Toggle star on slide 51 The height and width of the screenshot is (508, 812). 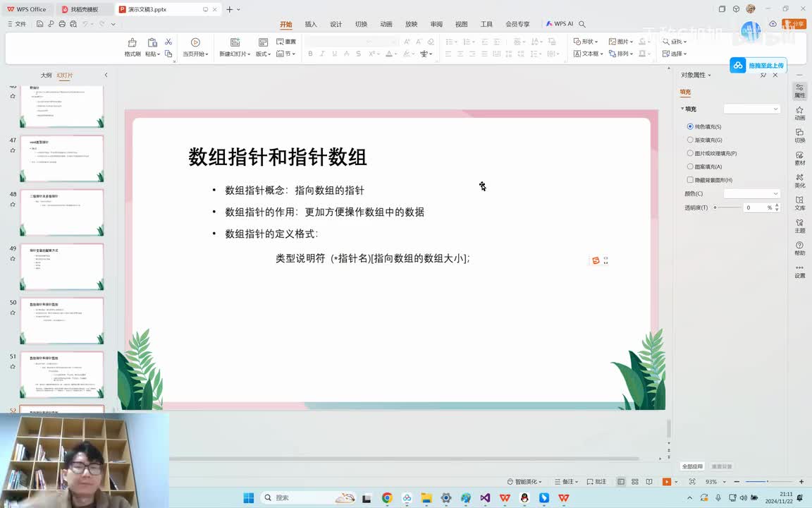pyautogui.click(x=13, y=366)
